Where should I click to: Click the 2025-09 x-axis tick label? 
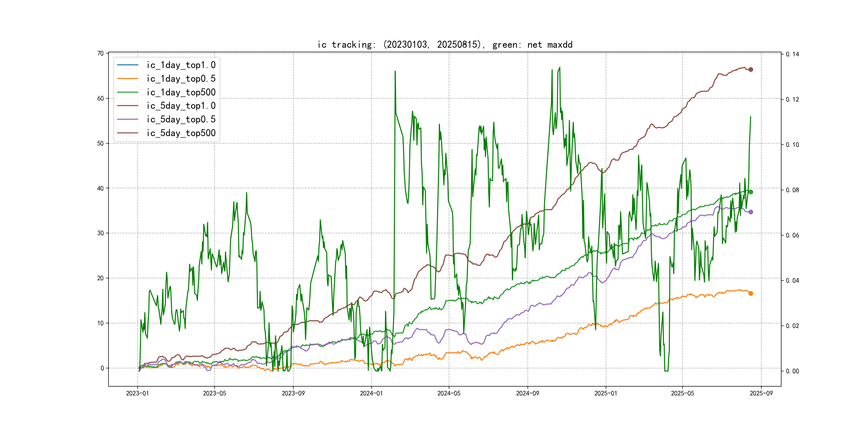[x=761, y=393]
